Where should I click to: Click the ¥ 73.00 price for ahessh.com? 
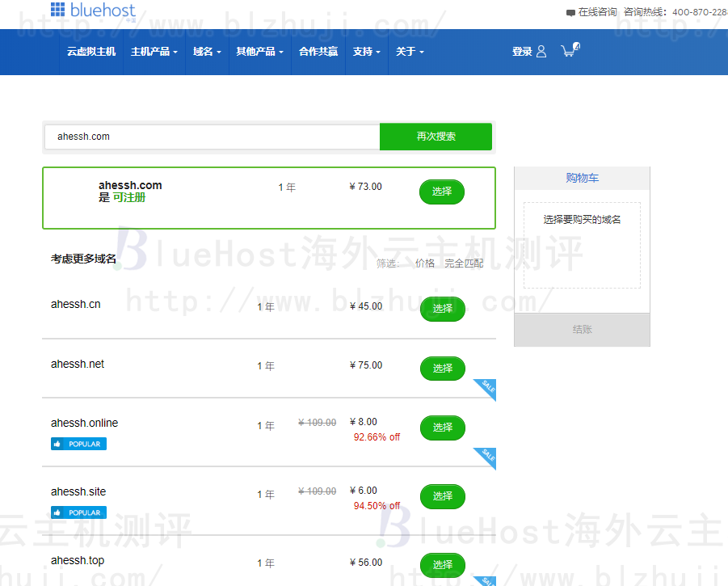(x=365, y=187)
